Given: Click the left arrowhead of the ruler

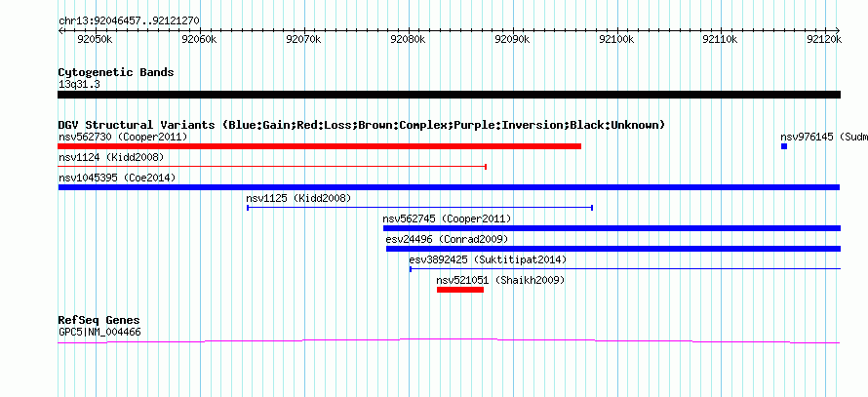Looking at the screenshot, I should pyautogui.click(x=60, y=30).
